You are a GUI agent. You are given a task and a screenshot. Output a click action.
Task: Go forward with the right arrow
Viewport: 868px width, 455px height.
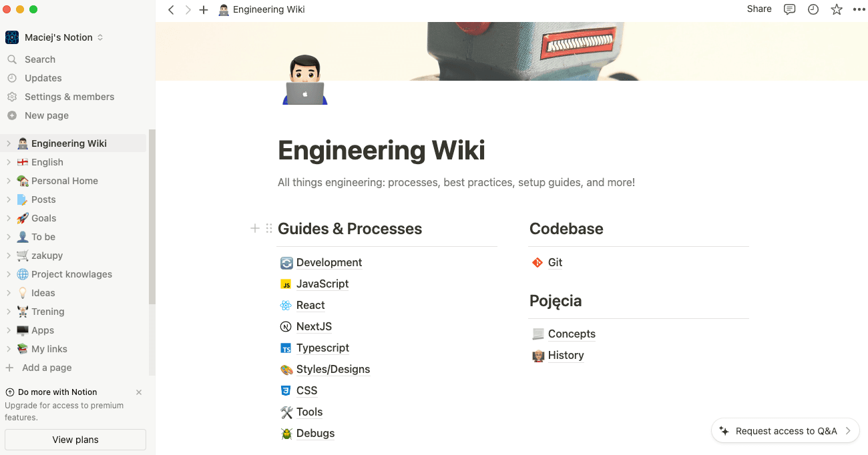(188, 10)
